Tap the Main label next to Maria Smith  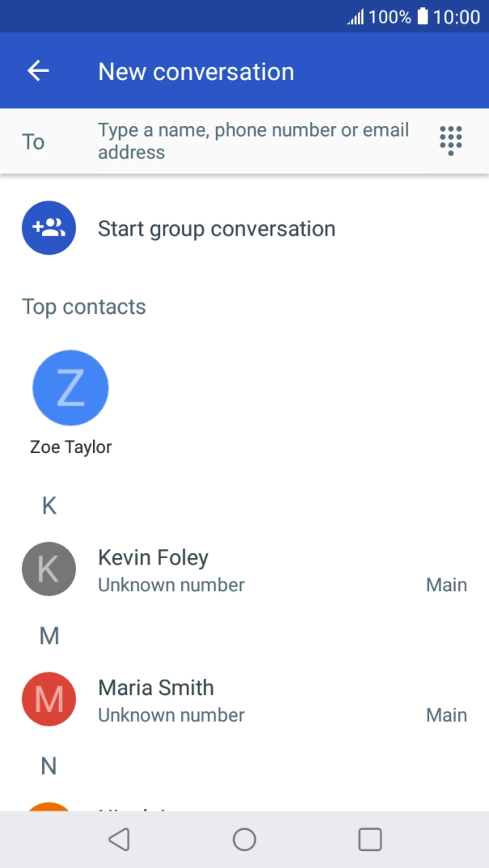point(446,715)
